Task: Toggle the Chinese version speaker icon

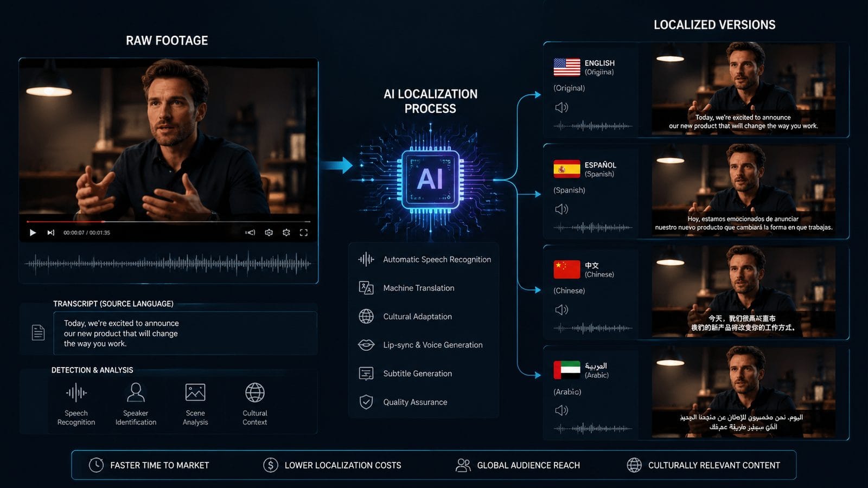Action: (561, 310)
